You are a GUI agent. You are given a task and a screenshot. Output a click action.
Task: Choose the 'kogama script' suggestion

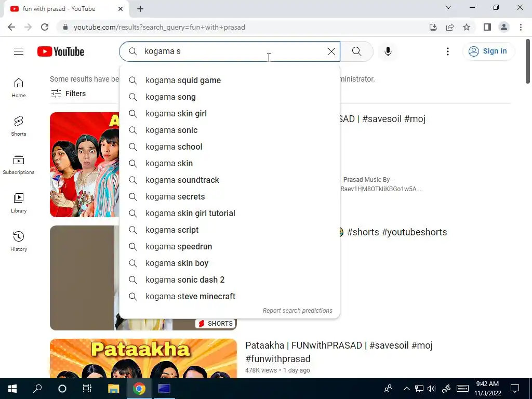229,230
